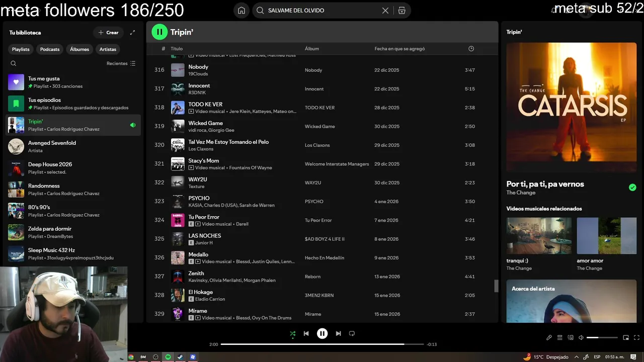644x362 pixels.
Task: Open the play queue icon
Action: pyautogui.click(x=559, y=337)
